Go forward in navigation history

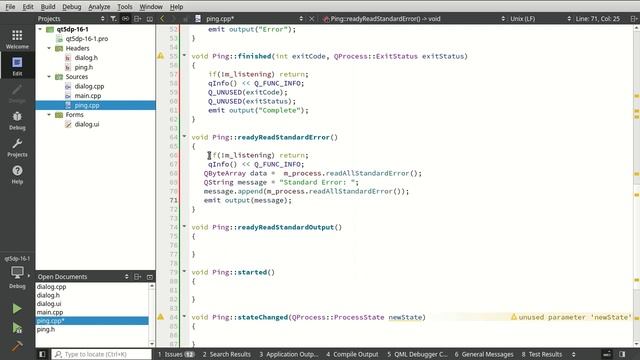(x=173, y=18)
